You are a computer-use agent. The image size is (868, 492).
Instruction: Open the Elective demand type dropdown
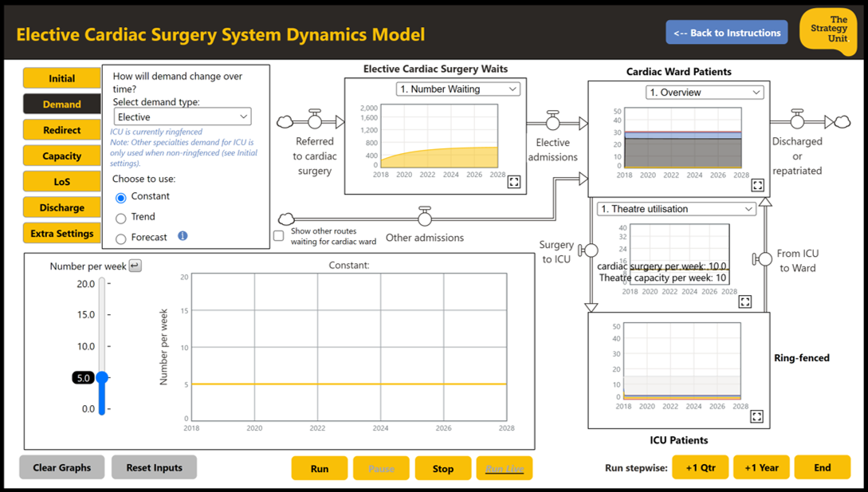[x=183, y=117]
